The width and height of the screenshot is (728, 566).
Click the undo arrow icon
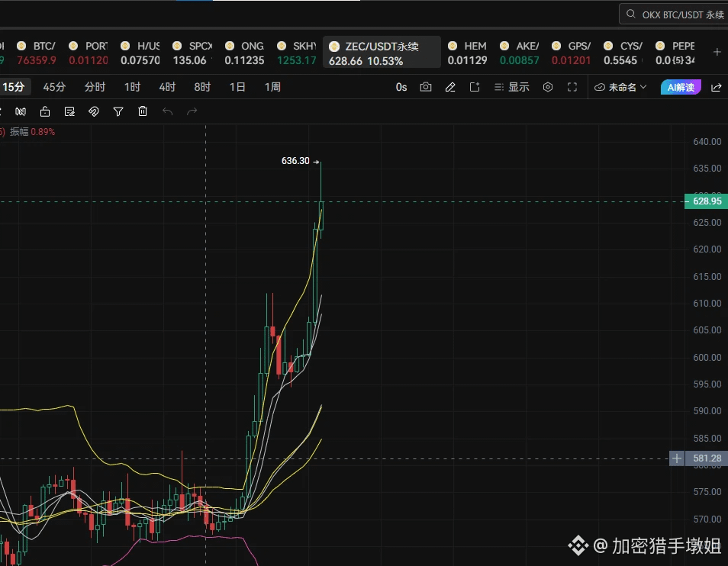click(x=168, y=111)
